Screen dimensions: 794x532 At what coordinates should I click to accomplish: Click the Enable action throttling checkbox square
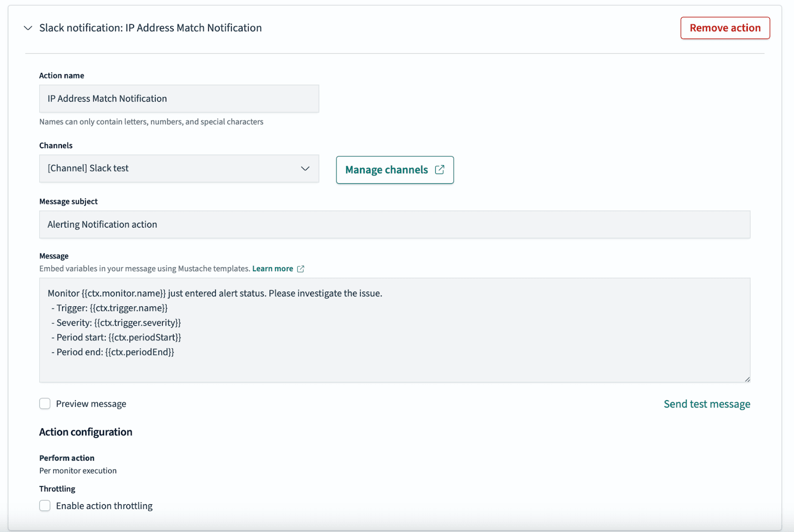pyautogui.click(x=45, y=506)
